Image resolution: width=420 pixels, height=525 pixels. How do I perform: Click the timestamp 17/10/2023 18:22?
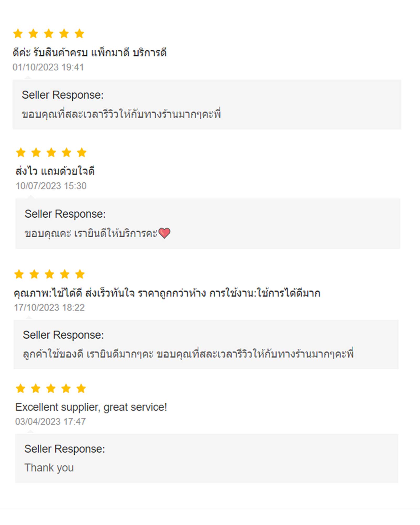[49, 307]
